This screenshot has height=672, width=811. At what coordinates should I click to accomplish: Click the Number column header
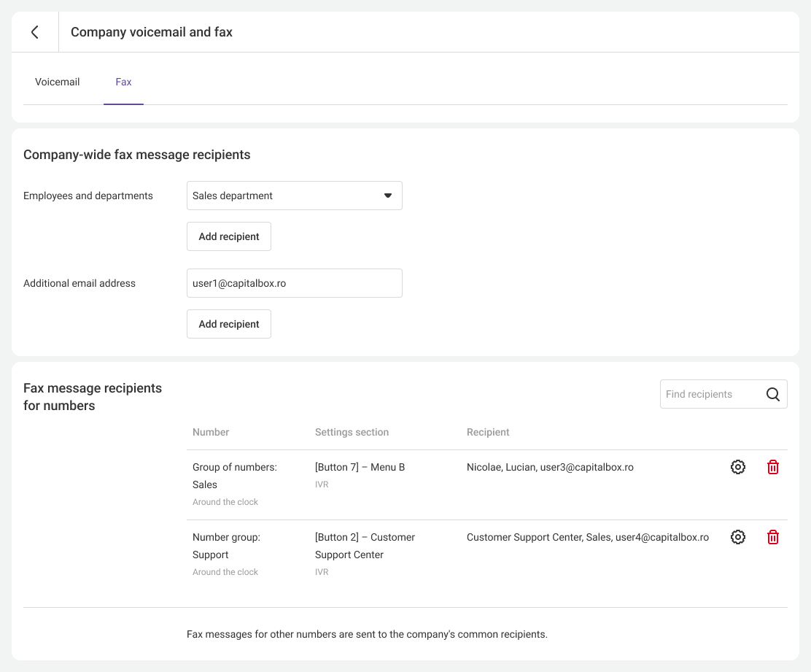[x=211, y=432]
